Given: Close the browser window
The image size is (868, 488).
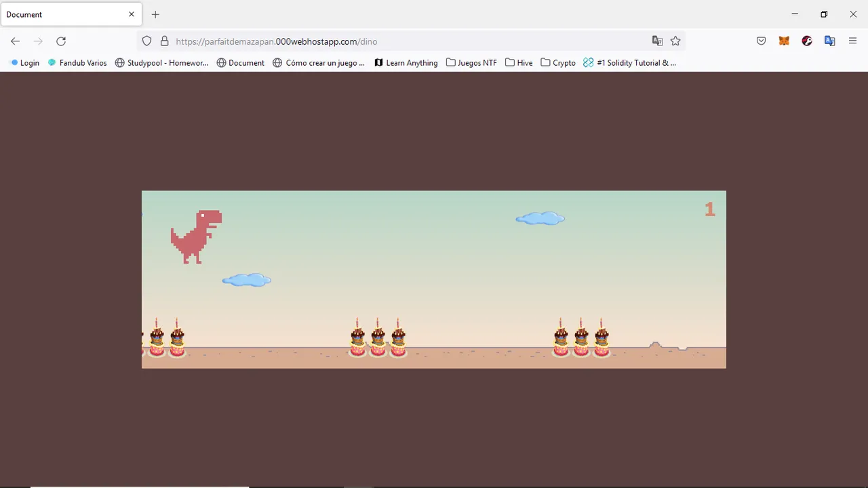Looking at the screenshot, I should 853,14.
